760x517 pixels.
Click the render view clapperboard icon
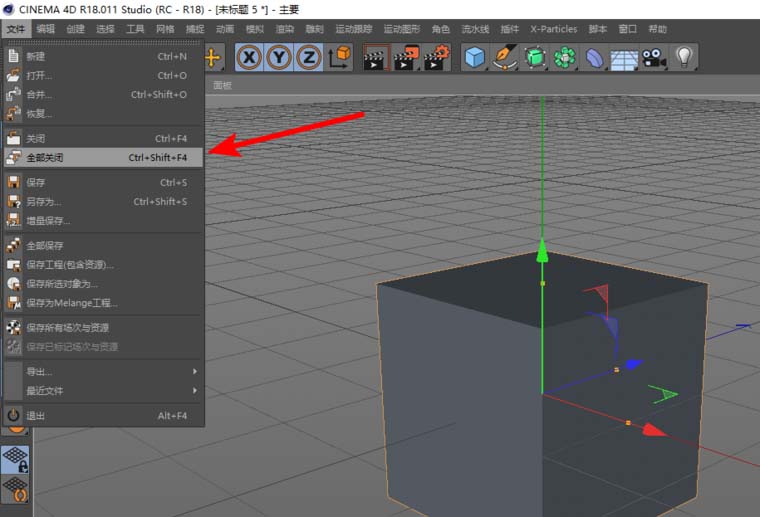375,57
